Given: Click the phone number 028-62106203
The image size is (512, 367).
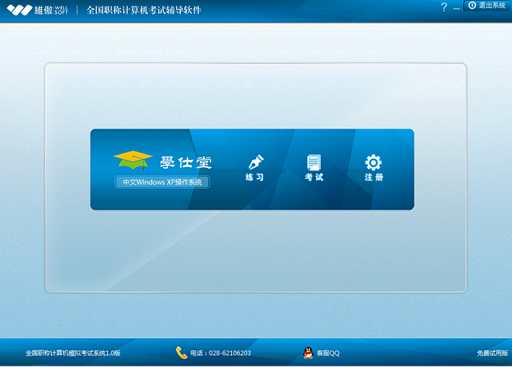Looking at the screenshot, I should click(x=230, y=353).
